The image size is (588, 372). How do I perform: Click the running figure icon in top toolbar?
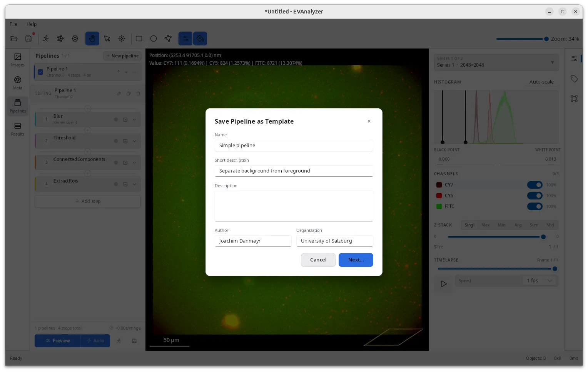point(46,39)
